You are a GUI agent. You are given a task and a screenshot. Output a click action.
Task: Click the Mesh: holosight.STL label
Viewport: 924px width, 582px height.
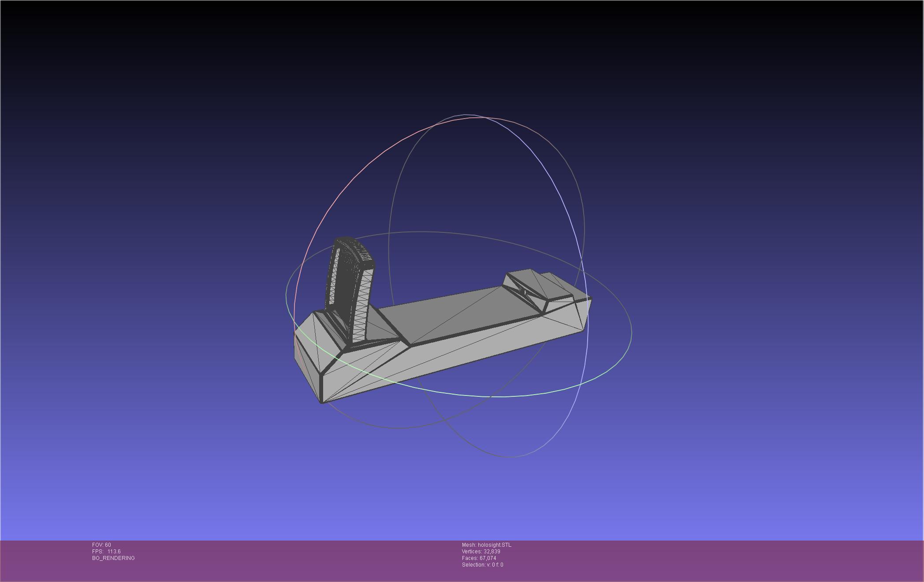coord(486,545)
